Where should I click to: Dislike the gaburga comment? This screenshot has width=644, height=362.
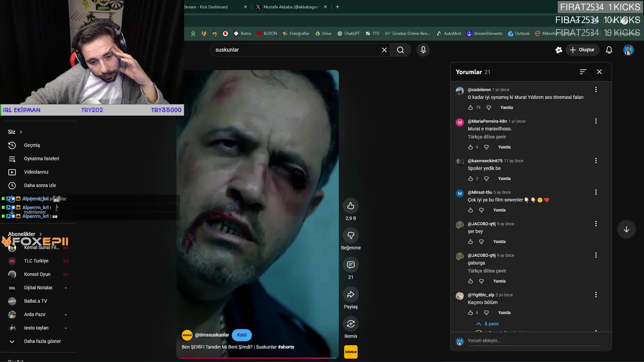tap(481, 281)
